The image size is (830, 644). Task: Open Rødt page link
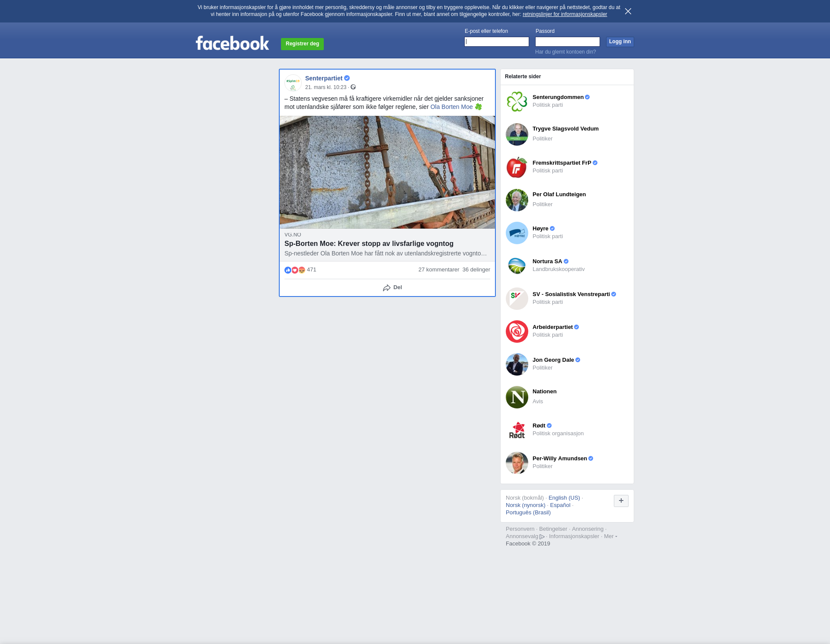tap(539, 426)
